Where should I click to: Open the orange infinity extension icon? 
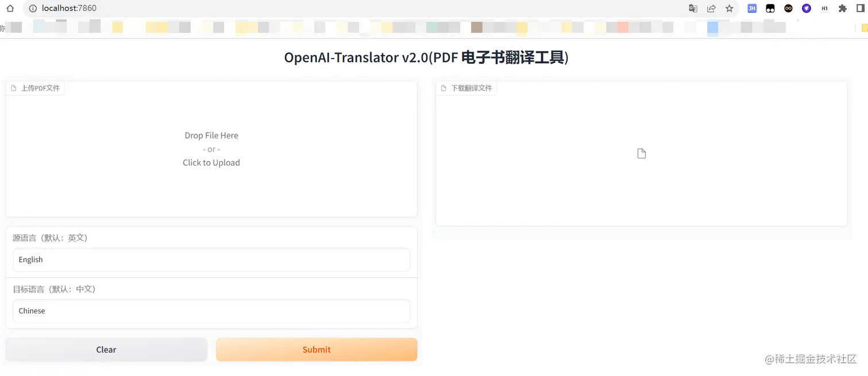(x=788, y=9)
